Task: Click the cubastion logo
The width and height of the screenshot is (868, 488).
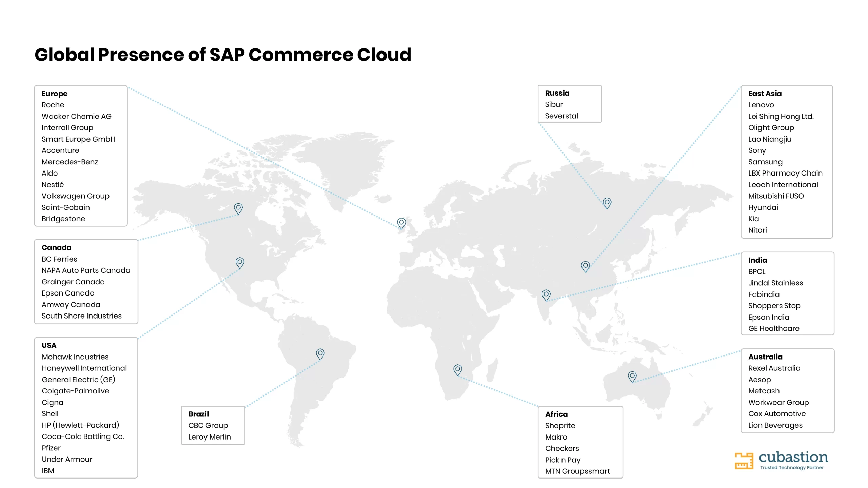Action: tap(781, 461)
